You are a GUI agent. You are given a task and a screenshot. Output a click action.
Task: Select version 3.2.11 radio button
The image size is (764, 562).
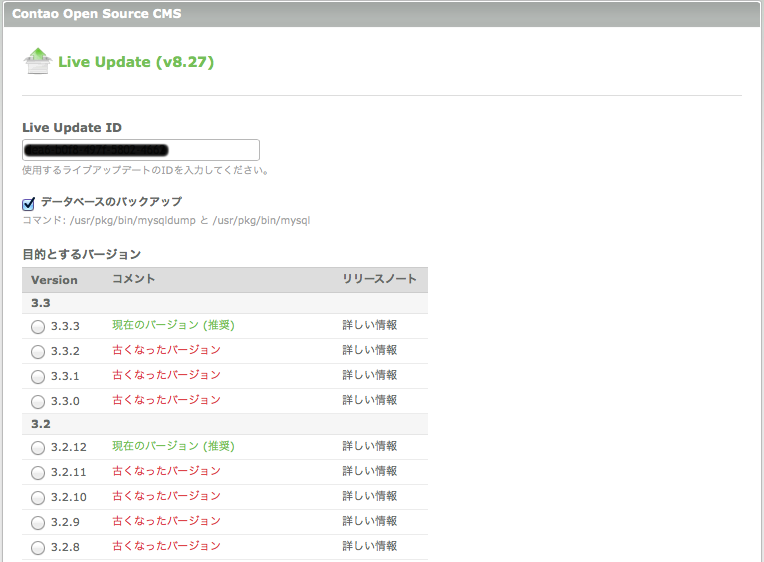tap(38, 472)
